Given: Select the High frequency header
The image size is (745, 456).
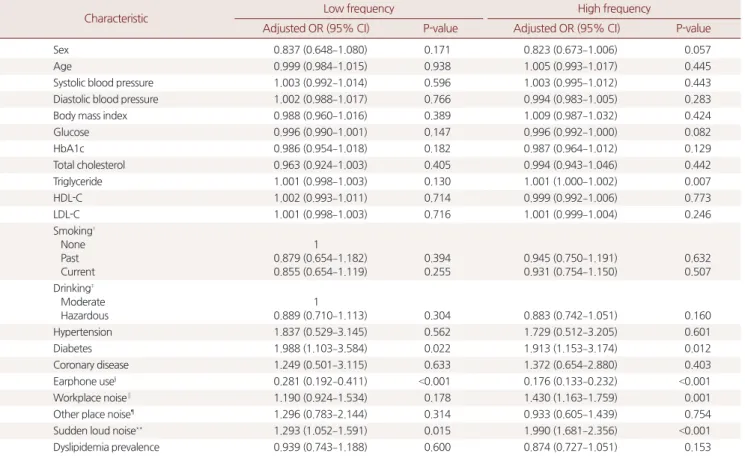Looking at the screenshot, I should [x=614, y=9].
